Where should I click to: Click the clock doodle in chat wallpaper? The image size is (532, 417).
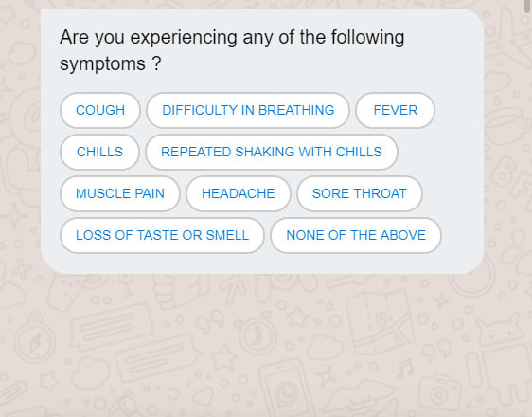258,335
